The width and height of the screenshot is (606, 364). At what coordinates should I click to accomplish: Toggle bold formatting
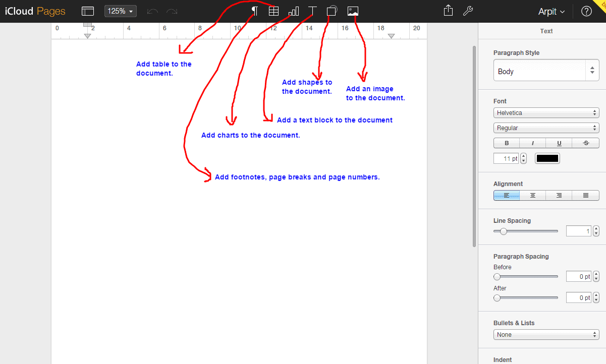pyautogui.click(x=506, y=143)
